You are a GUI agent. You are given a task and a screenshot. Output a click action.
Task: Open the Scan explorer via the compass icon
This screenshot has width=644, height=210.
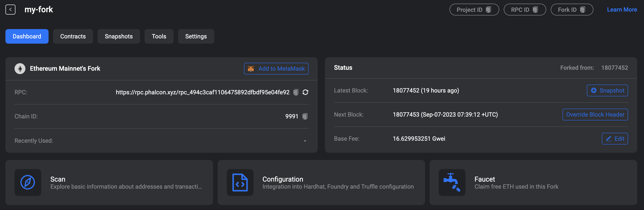click(x=28, y=182)
